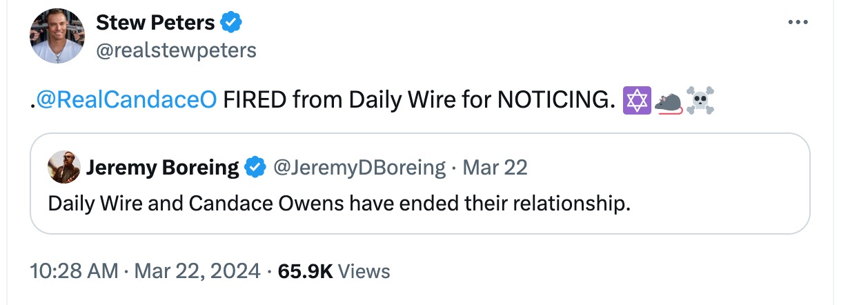Click the Views label beside the count
Screen dimensions: 868x305
[x=364, y=271]
